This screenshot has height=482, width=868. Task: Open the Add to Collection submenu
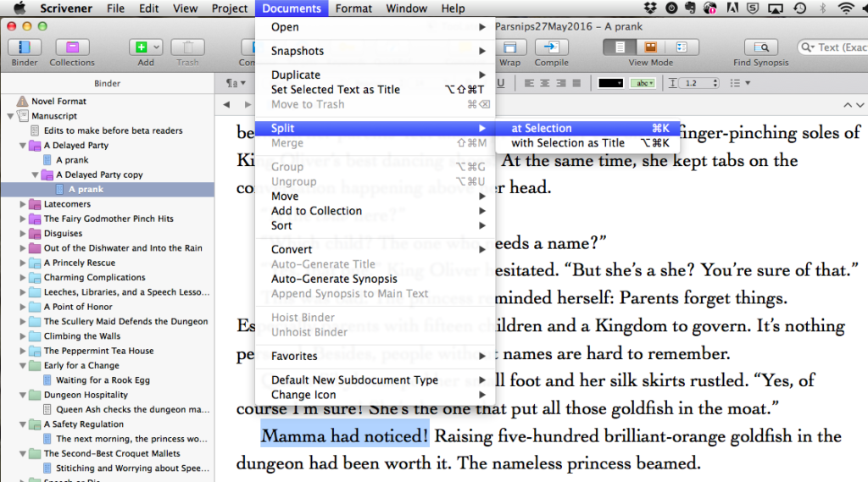(x=376, y=211)
